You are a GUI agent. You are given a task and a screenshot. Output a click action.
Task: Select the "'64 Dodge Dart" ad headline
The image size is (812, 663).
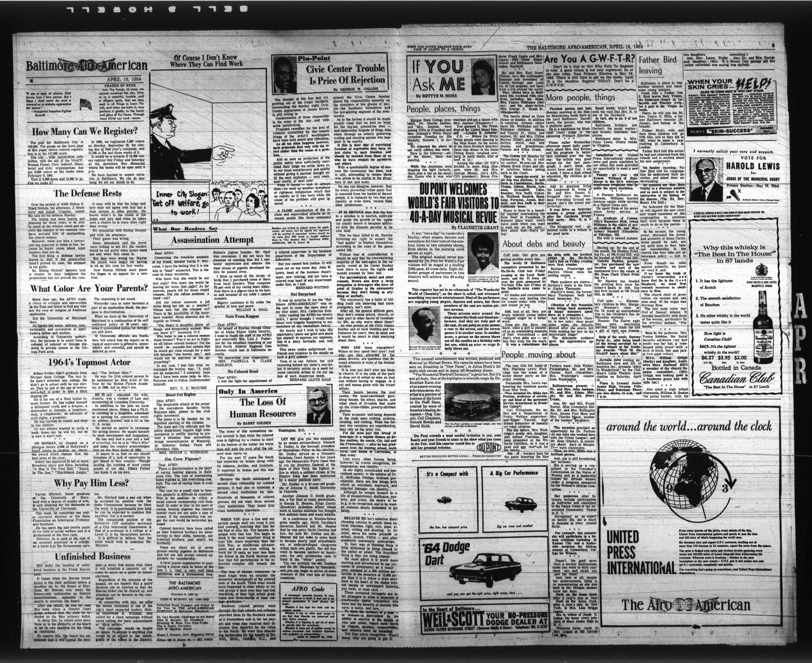point(446,555)
